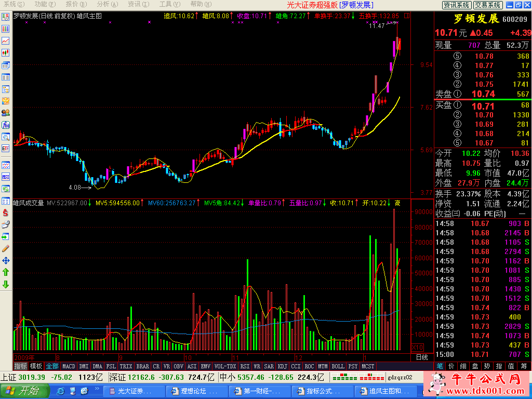Open the 资讯(I) menu
The width and height of the screenshot is (532, 399).
tap(138, 4)
